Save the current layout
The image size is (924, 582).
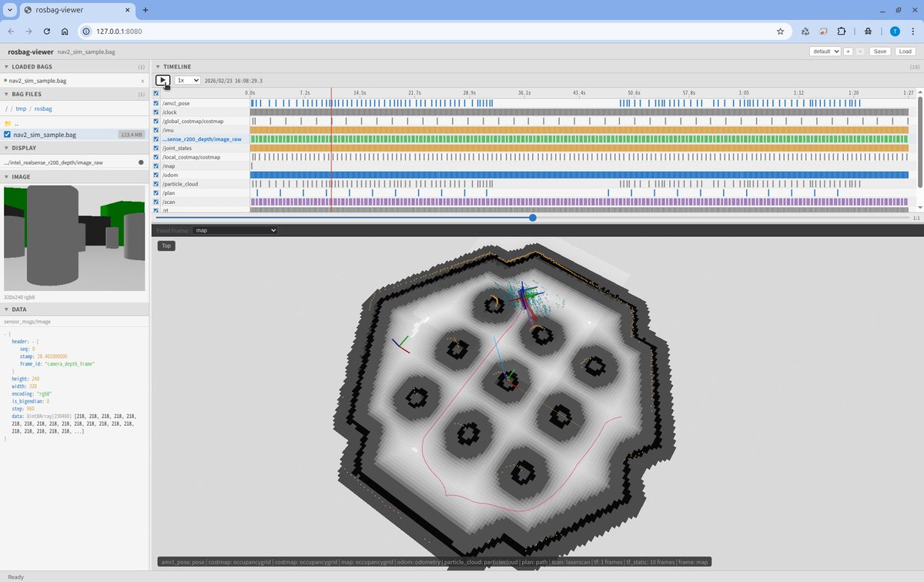pos(880,52)
